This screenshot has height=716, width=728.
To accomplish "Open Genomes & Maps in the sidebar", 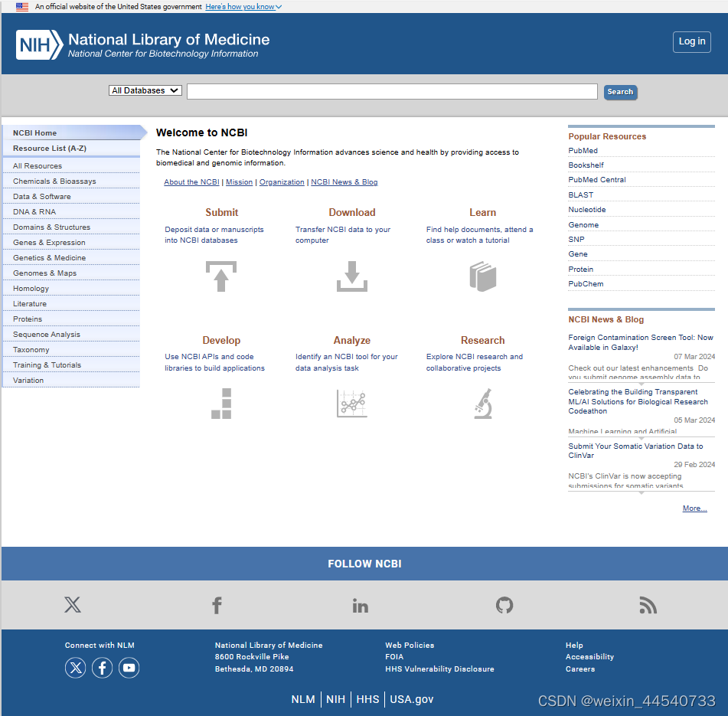I will (71, 273).
